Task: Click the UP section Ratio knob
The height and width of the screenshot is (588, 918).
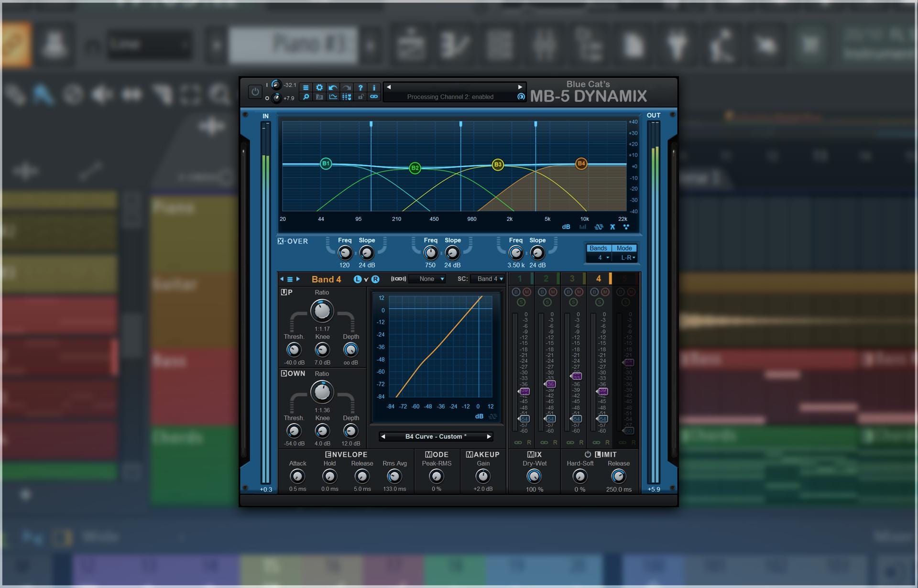Action: [322, 311]
